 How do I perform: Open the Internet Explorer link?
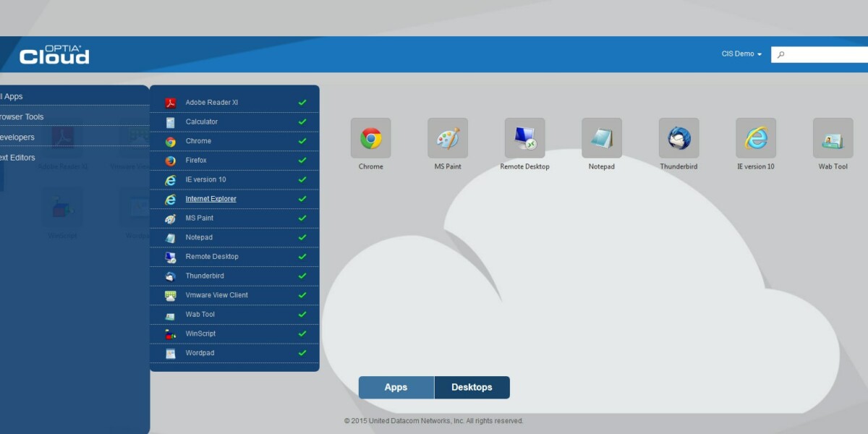coord(210,199)
